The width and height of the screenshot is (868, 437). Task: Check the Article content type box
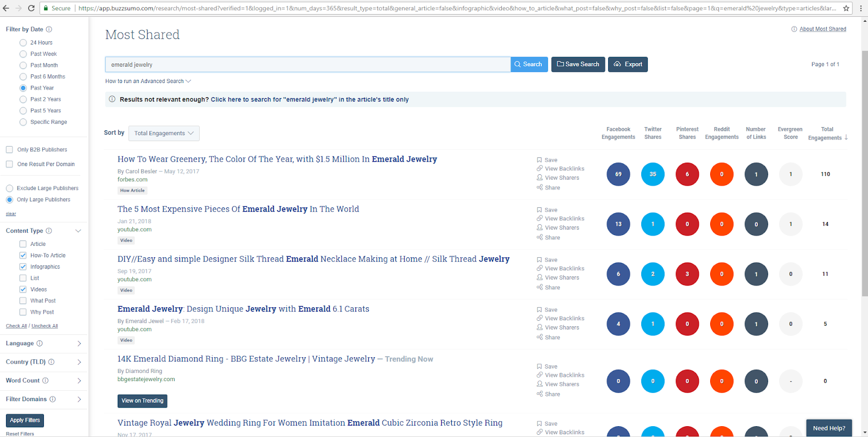click(23, 244)
